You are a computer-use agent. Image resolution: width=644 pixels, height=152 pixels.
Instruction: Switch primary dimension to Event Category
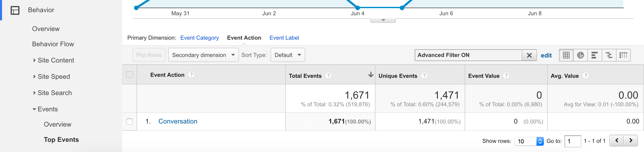[x=199, y=38]
